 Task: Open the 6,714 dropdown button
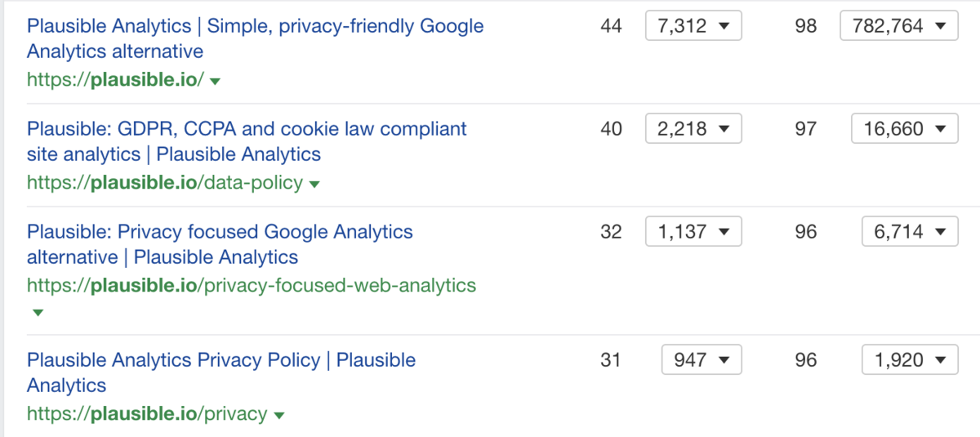909,232
